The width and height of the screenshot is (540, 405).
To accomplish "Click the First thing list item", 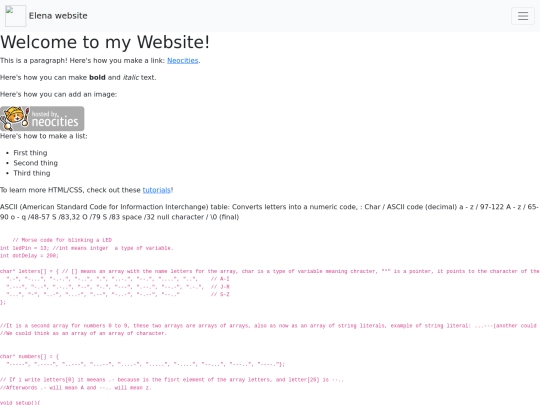I will (30, 153).
